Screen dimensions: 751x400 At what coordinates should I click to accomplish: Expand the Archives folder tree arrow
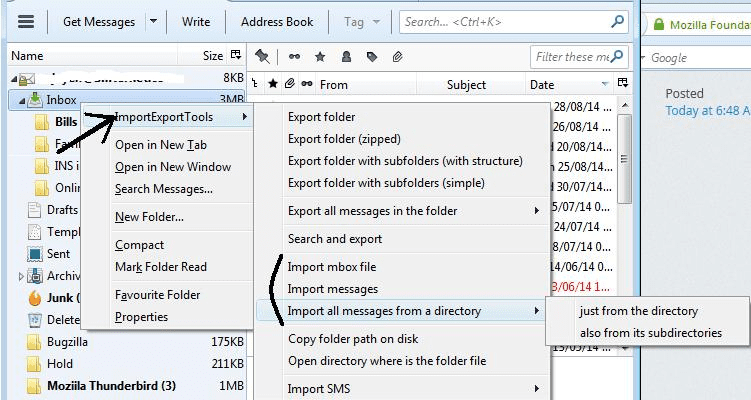(22, 276)
